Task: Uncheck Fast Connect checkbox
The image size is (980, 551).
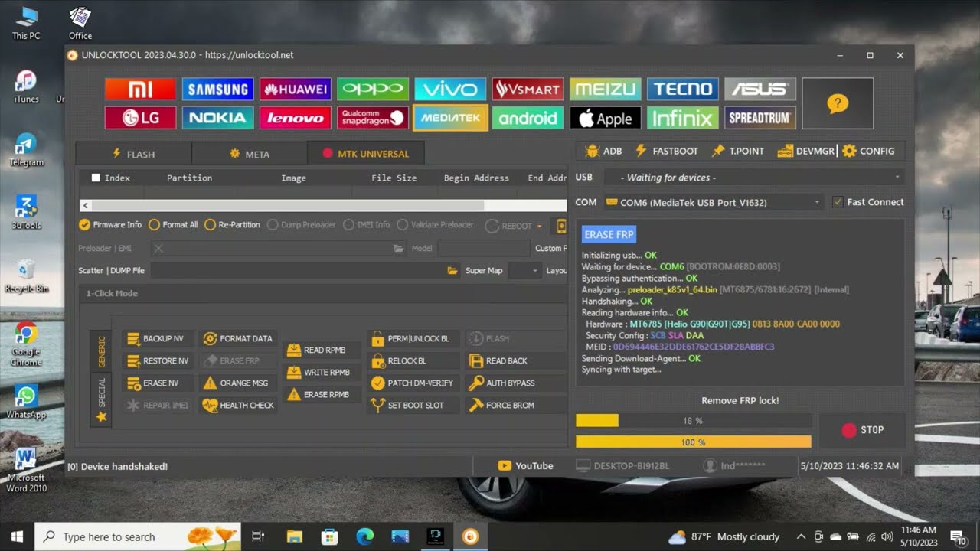Action: coord(838,202)
